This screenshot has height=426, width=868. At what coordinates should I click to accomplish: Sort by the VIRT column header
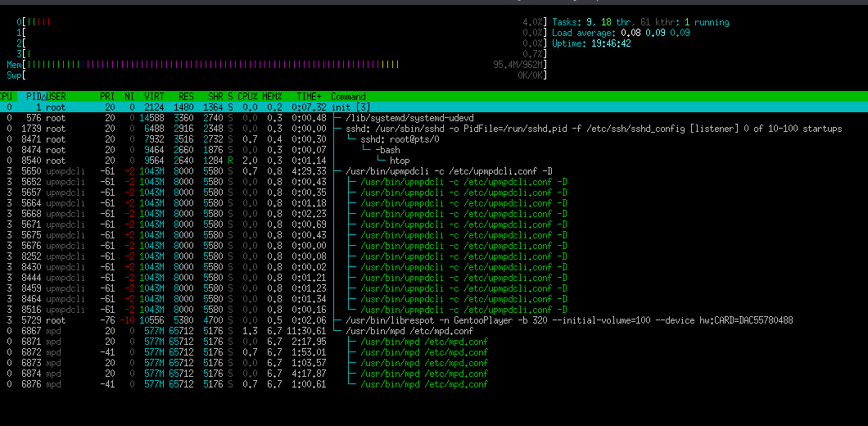tap(154, 97)
